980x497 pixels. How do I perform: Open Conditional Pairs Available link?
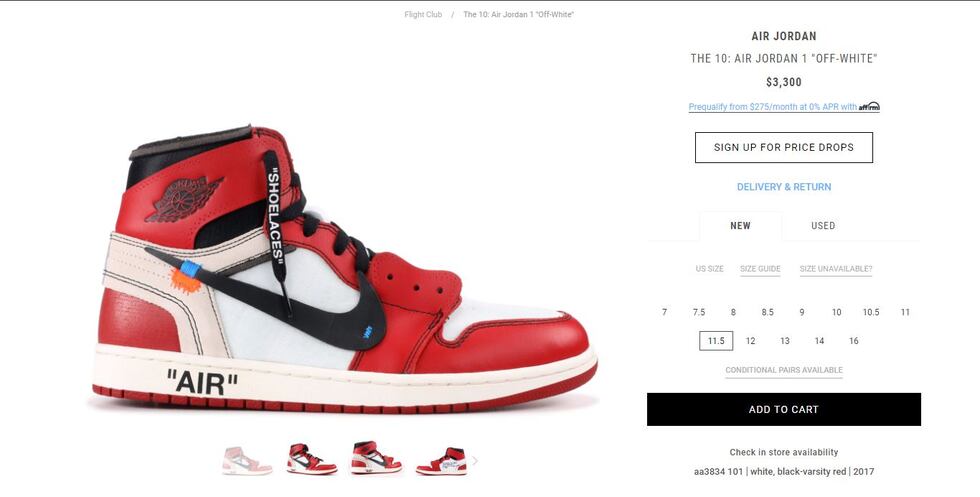coord(784,370)
